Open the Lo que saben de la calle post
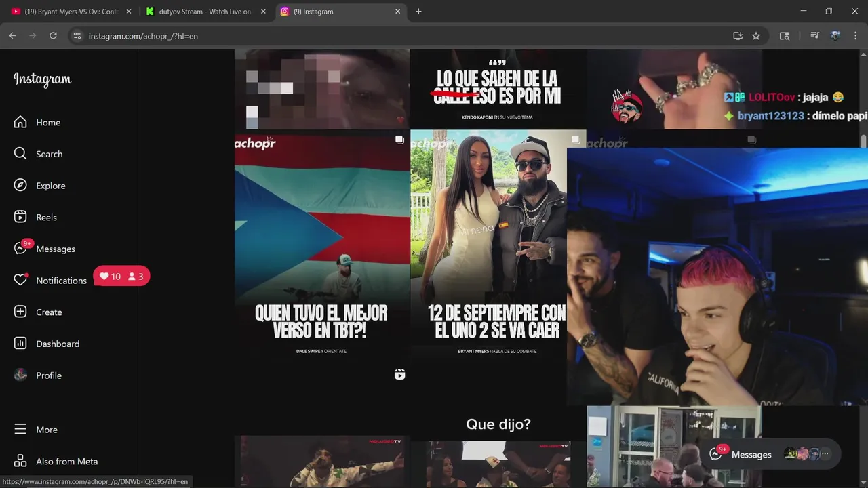The width and height of the screenshot is (868, 488). click(x=498, y=89)
